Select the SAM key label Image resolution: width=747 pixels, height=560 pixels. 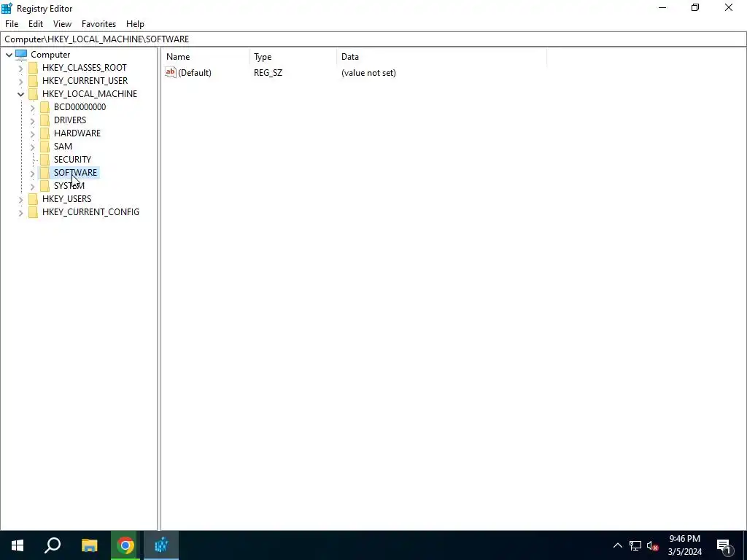point(63,146)
